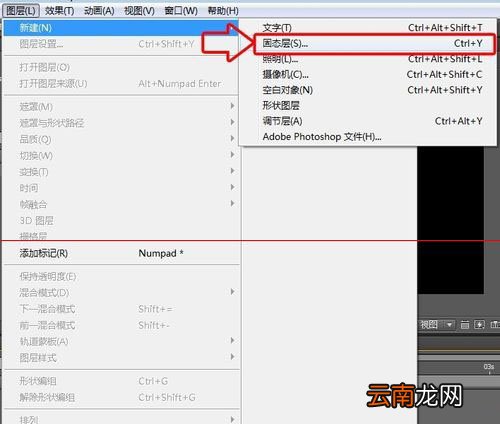Screen dimensions: 500x424
Task: Choose 照明(L)... in the submenu
Action: [368, 59]
